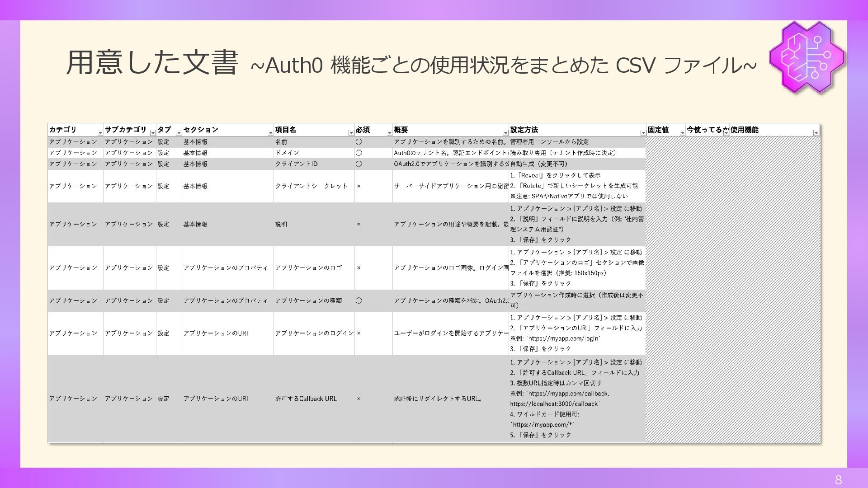Open filter for 必須 column
This screenshot has height=488, width=868.
389,133
